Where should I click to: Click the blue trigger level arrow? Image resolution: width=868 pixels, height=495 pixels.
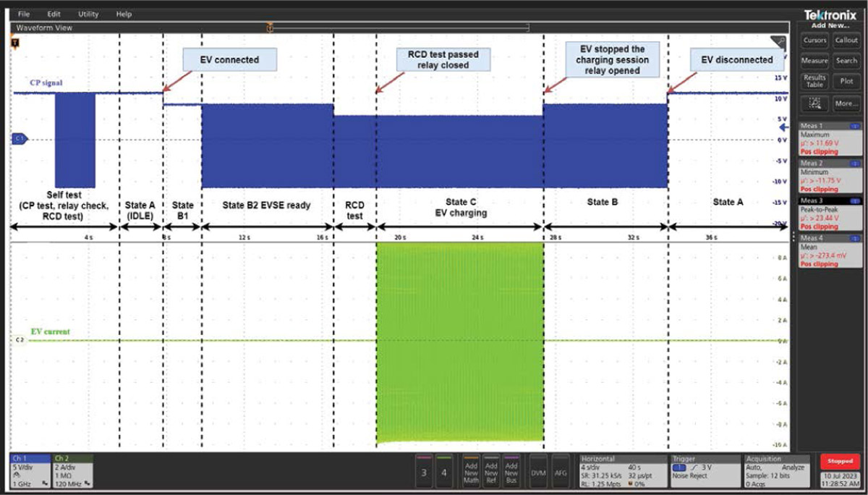[x=790, y=125]
